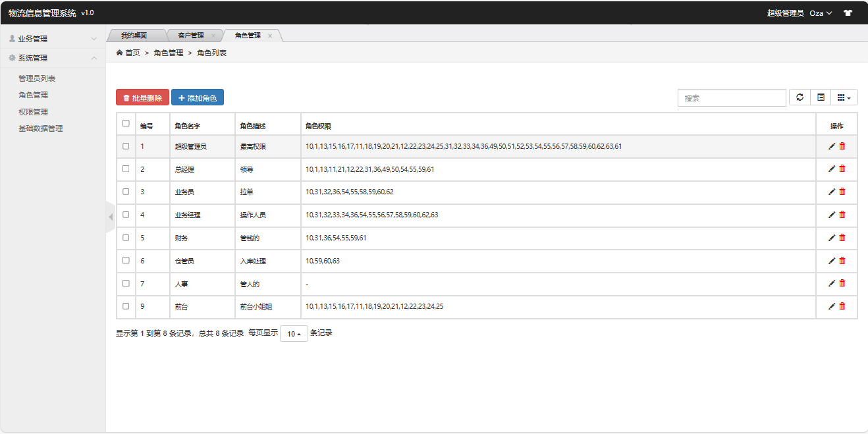
Task: Check the box for 前台 row
Action: 126,306
